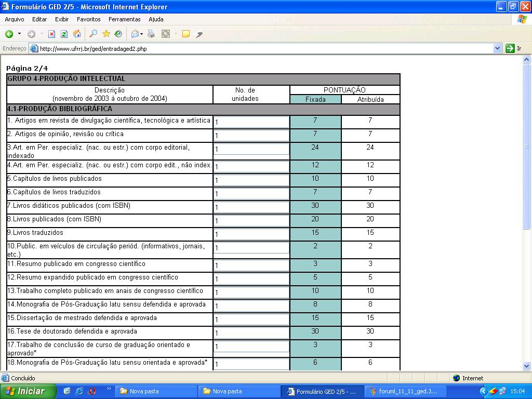Click units field for Livros traduzidos

coord(251,234)
